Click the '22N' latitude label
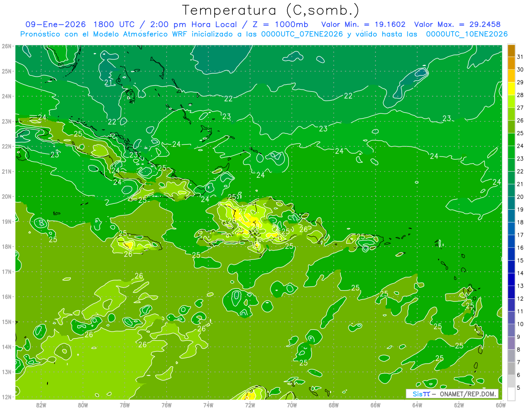Viewport: 532px width, 411px height. [x=7, y=146]
